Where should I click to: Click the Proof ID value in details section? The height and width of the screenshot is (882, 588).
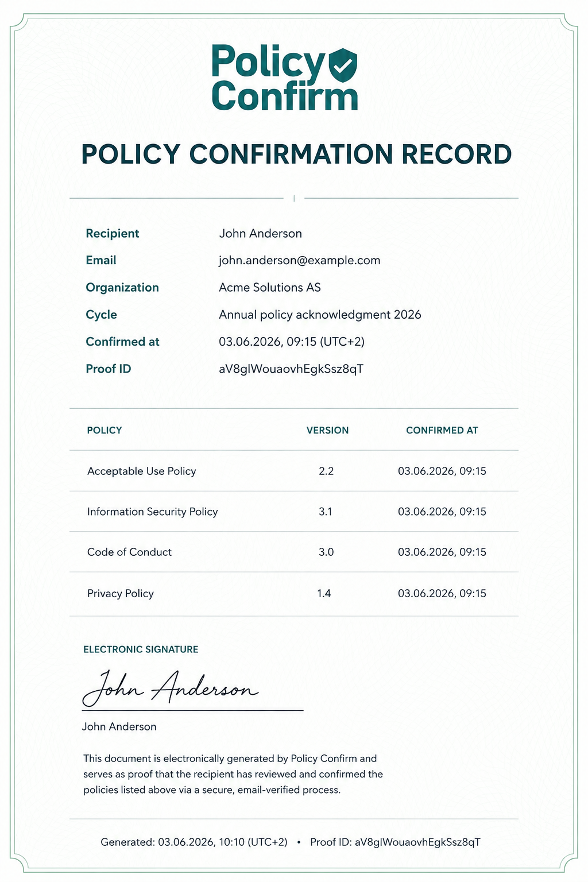coord(291,369)
